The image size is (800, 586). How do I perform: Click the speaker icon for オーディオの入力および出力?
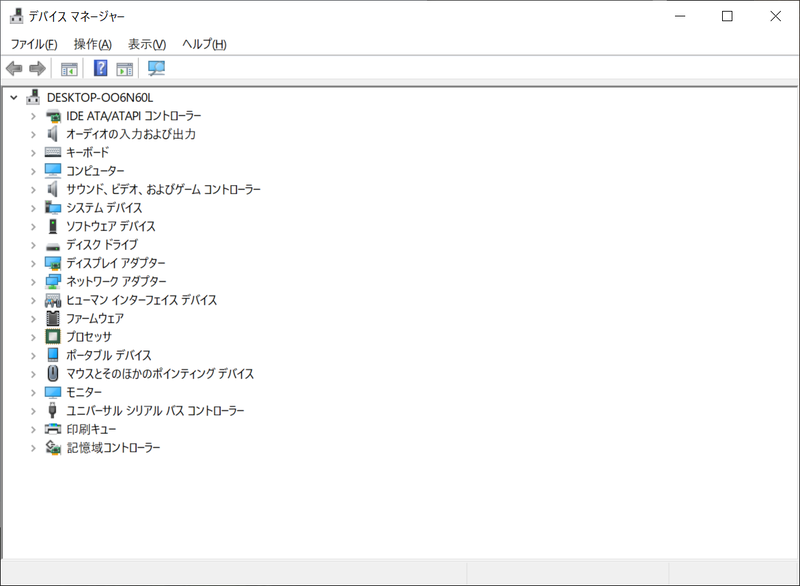(52, 134)
